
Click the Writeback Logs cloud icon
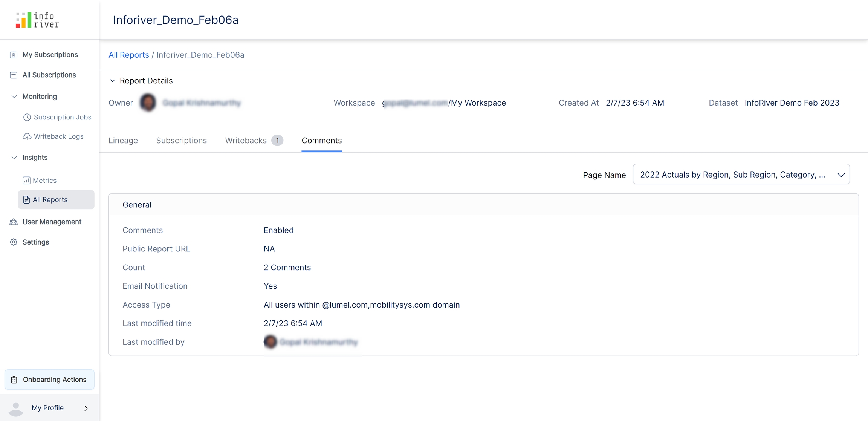point(27,136)
